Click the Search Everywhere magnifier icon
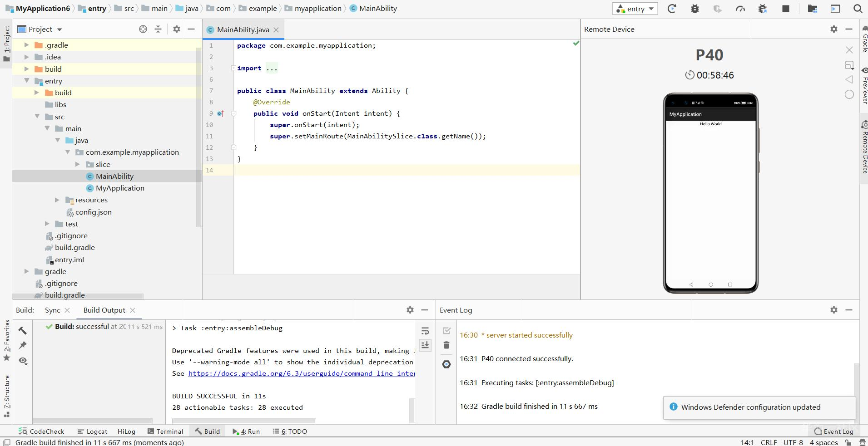868x446 pixels. tap(858, 9)
